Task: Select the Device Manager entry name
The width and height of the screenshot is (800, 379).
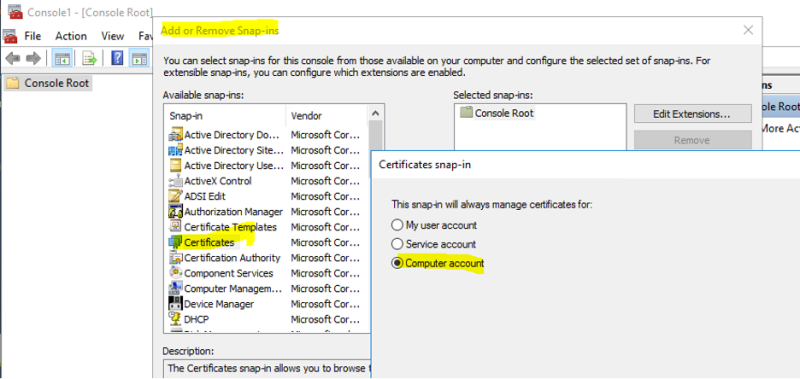Action: pos(219,304)
